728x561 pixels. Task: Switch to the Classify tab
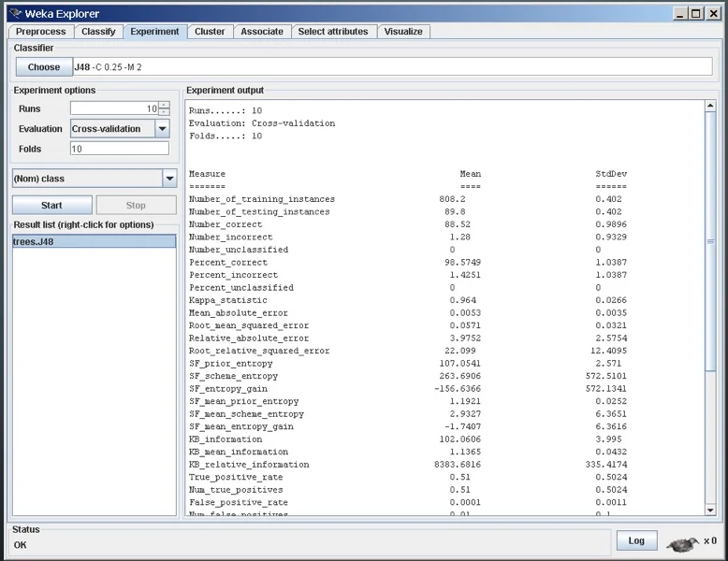click(x=98, y=32)
